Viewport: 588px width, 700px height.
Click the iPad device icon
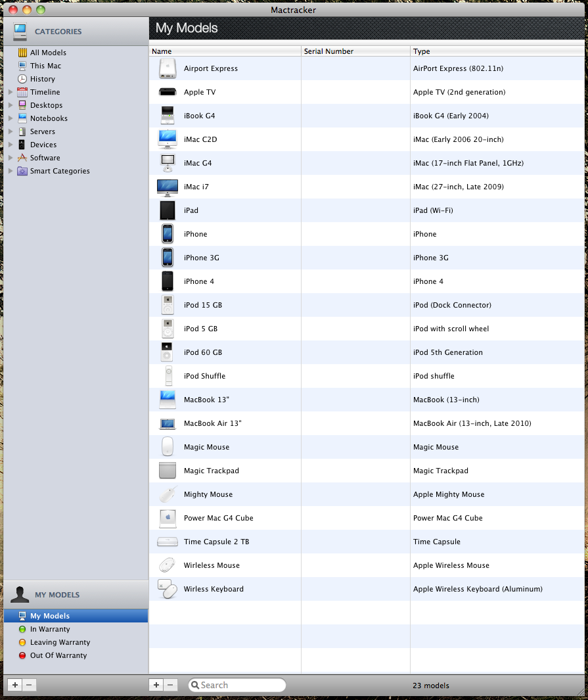(168, 210)
